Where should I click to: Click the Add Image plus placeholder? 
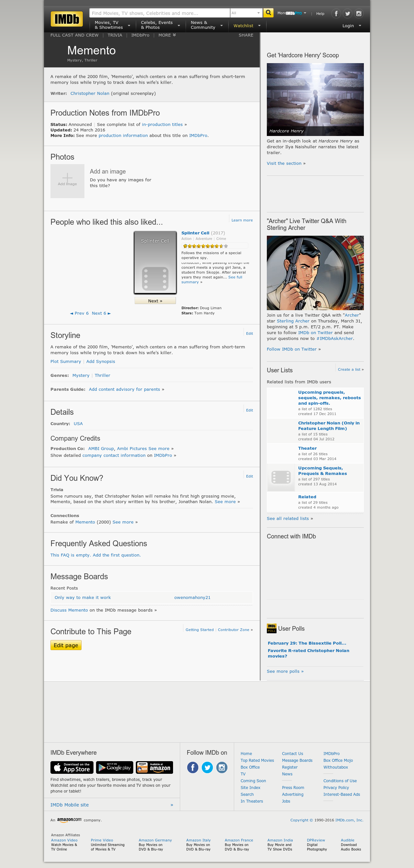click(67, 181)
